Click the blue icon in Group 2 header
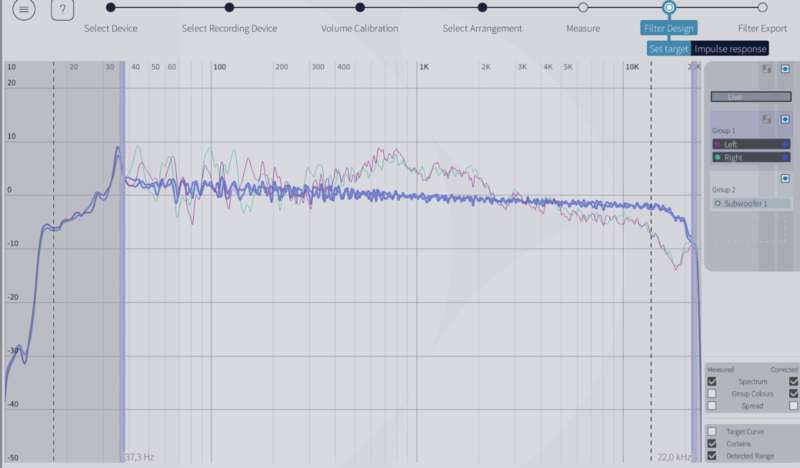The width and height of the screenshot is (800, 468). (x=786, y=178)
